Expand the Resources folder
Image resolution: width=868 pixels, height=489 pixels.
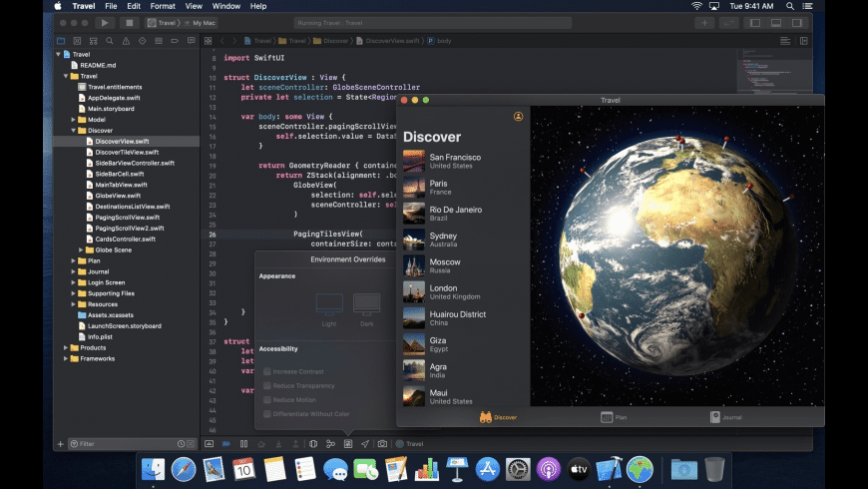75,303
